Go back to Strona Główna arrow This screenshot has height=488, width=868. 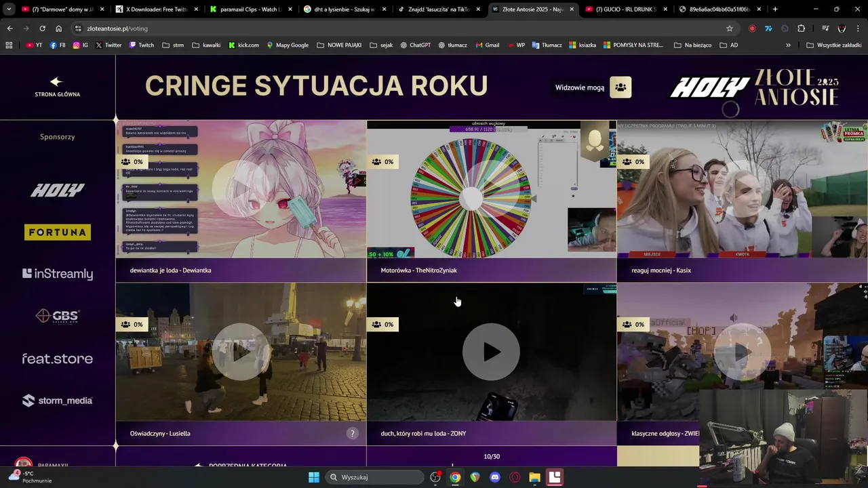point(56,82)
